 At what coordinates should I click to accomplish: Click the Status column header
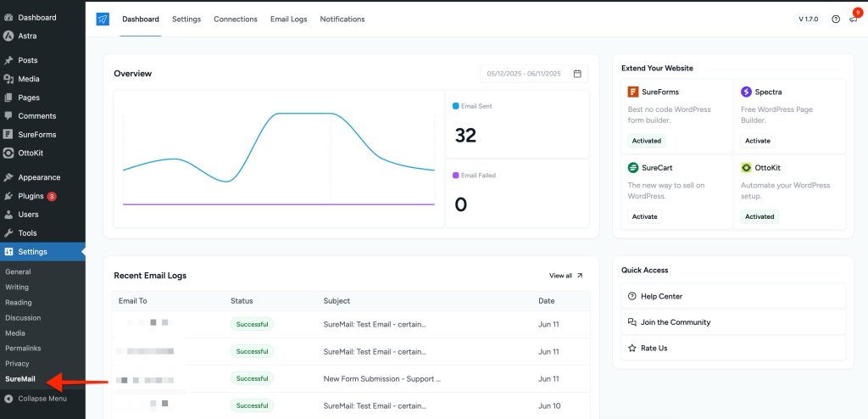click(x=242, y=301)
